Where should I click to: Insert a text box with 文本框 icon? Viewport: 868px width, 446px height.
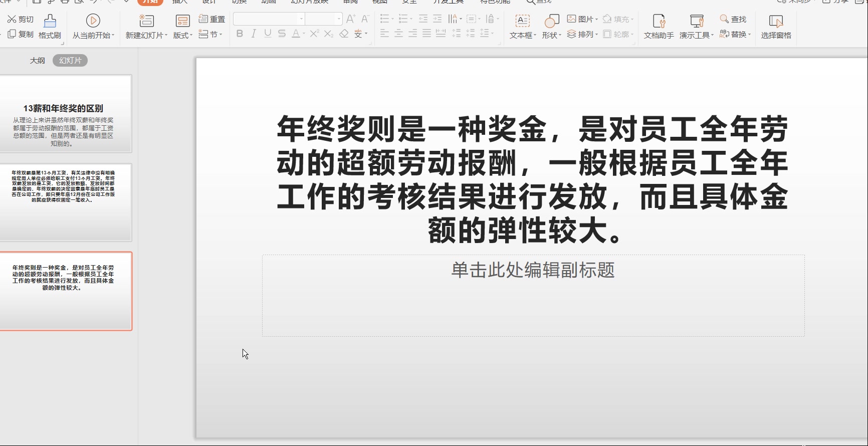point(523,21)
